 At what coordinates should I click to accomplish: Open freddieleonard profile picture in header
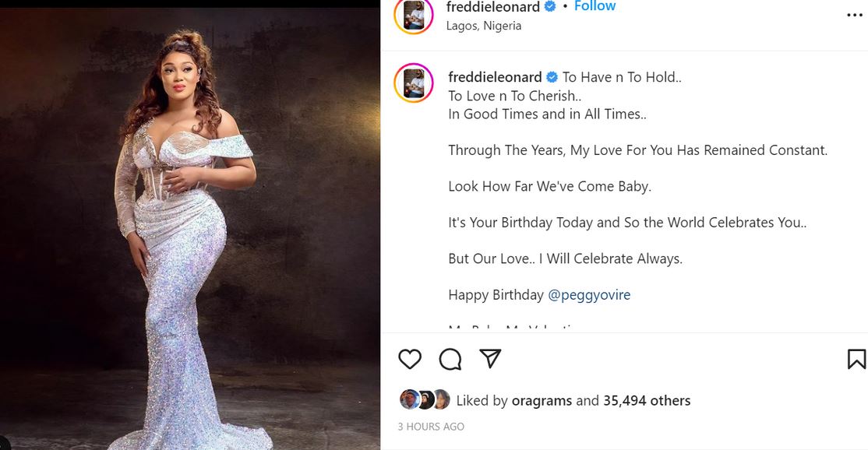click(414, 15)
